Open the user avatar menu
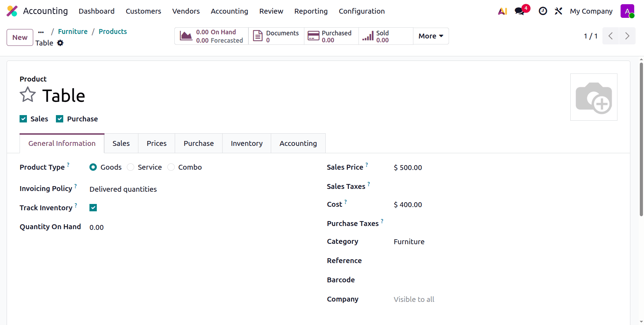This screenshot has width=644, height=325. click(x=627, y=11)
